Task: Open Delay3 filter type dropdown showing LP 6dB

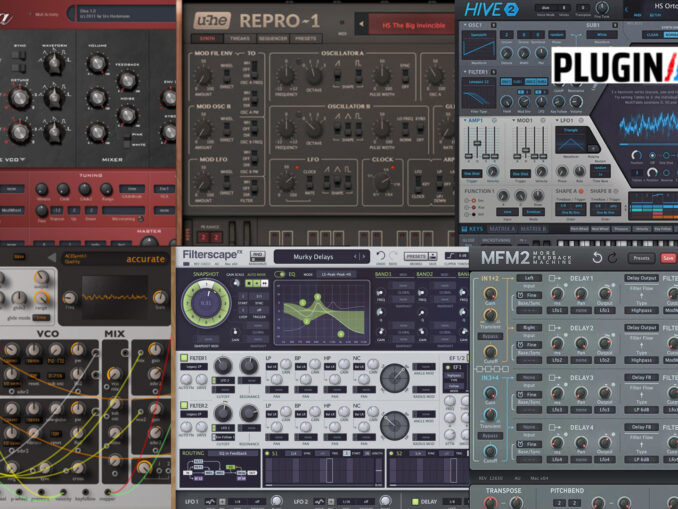Action: tap(641, 410)
